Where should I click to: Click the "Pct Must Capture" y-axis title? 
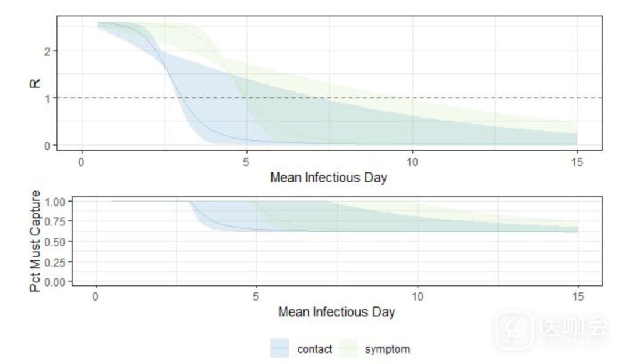(36, 240)
